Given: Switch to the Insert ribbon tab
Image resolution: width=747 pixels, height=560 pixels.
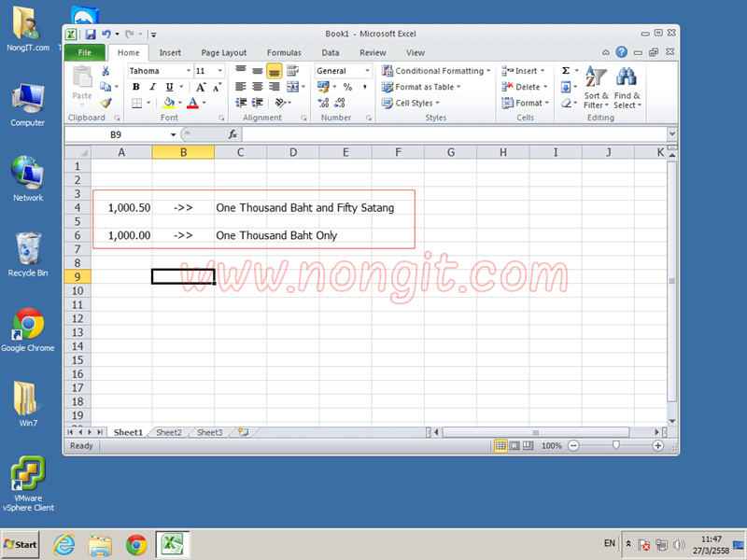Looking at the screenshot, I should coord(170,53).
